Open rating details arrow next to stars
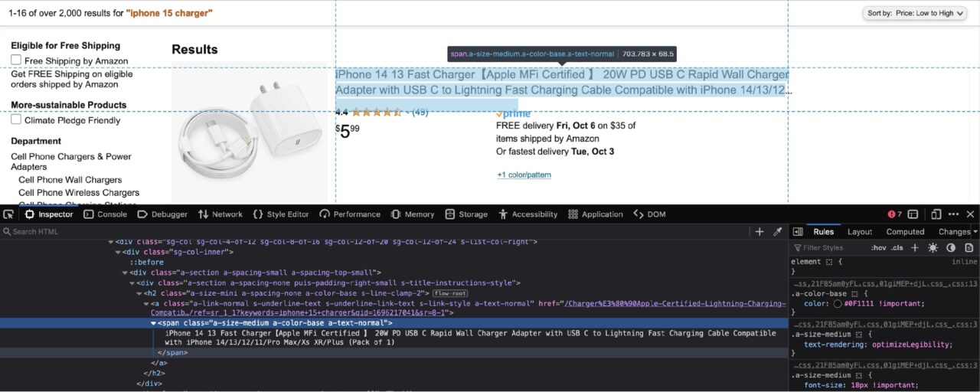 [x=408, y=113]
